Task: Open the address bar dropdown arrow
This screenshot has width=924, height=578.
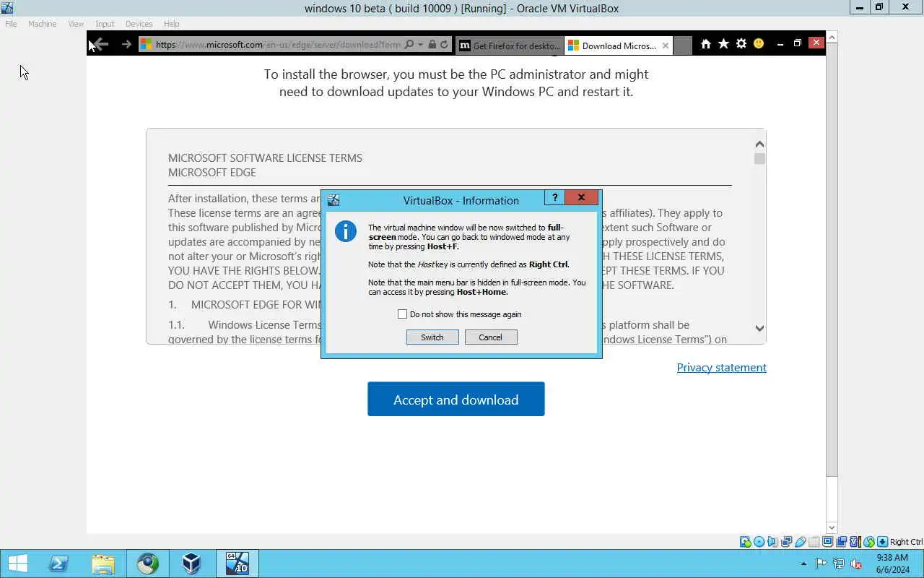Action: [420, 44]
